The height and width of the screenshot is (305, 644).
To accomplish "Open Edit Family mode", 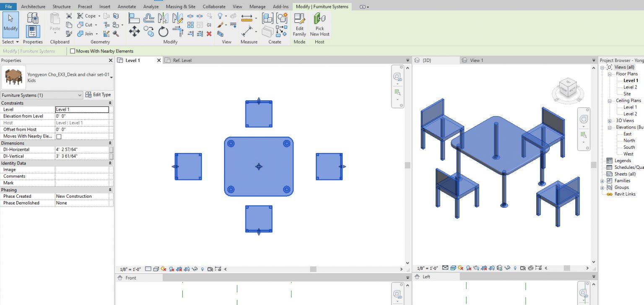I will 299,25.
